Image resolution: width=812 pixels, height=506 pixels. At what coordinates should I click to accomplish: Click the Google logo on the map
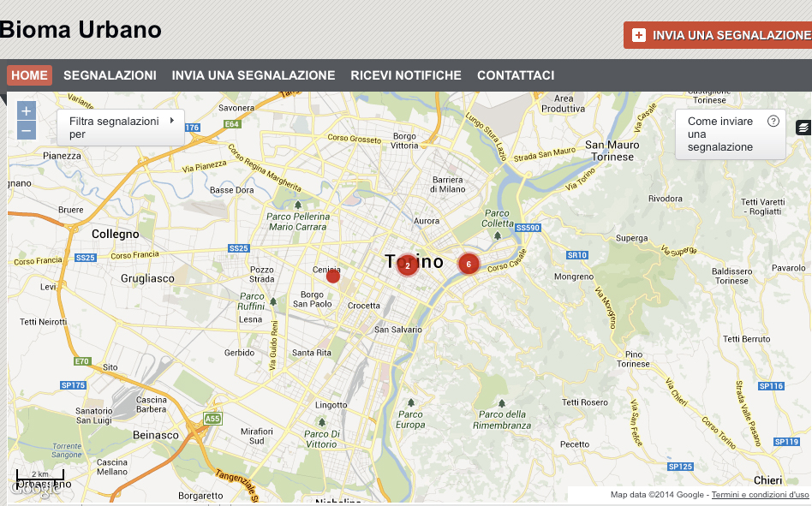point(35,489)
